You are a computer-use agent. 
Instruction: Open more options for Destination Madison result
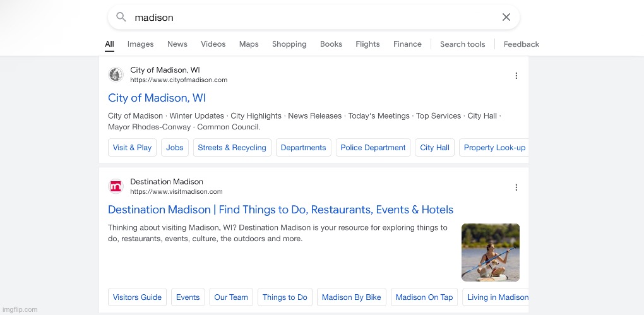coord(516,187)
